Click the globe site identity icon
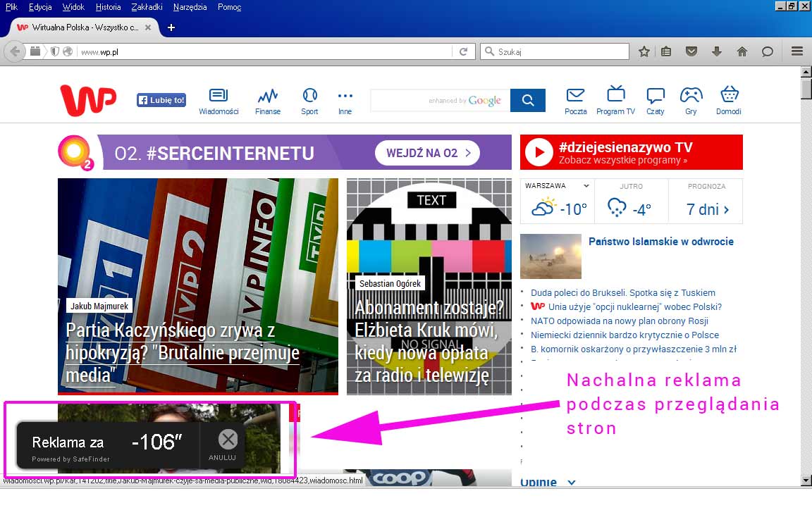 [x=68, y=51]
